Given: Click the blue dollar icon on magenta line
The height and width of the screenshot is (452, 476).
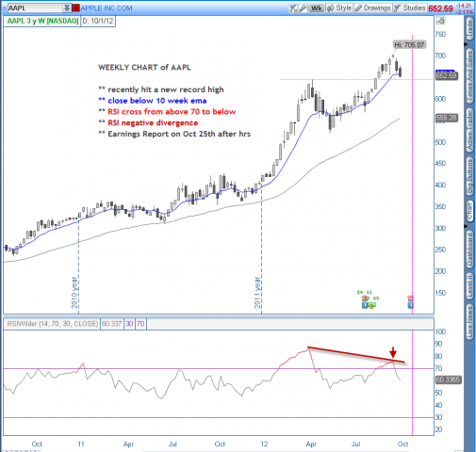Looking at the screenshot, I should click(x=411, y=305).
